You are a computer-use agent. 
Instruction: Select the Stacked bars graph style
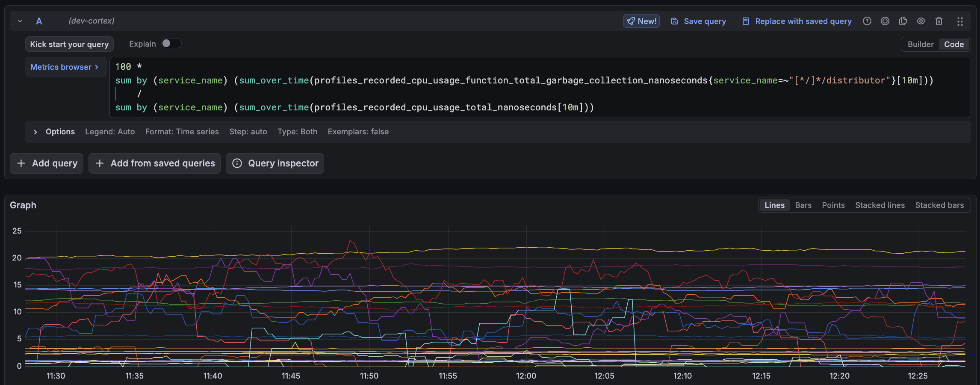[939, 205]
